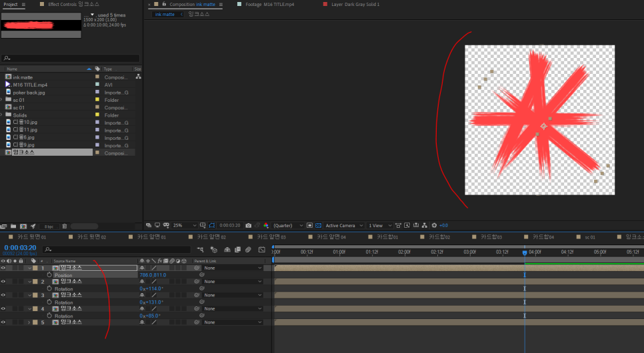Switch to the Footage M16 TITLE.mp4 tab
This screenshot has height=353, width=644.
point(266,4)
